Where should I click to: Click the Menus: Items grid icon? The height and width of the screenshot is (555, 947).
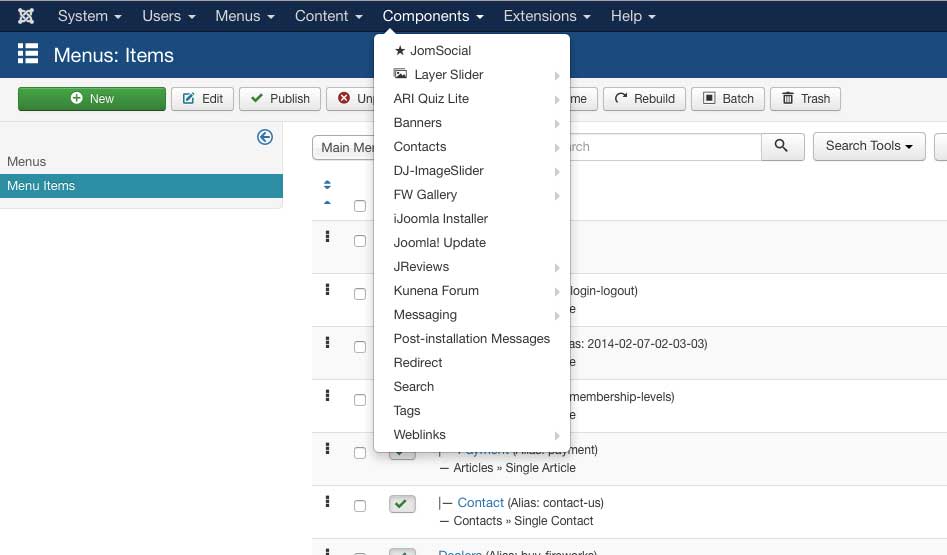[x=28, y=54]
